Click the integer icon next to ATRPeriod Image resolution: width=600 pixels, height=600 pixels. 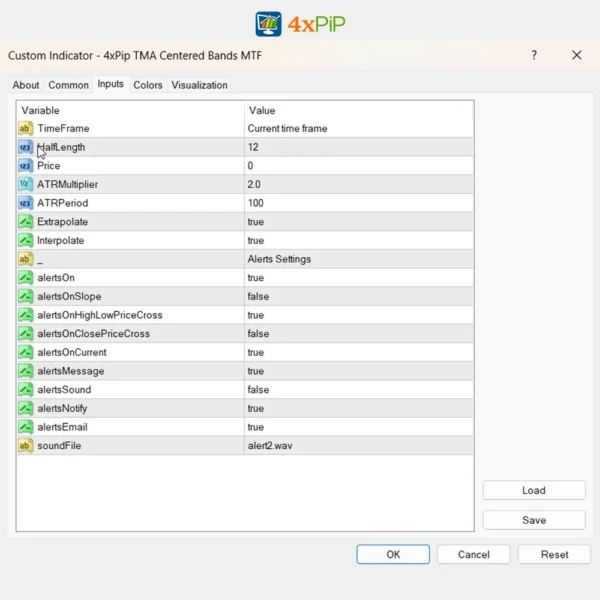click(x=25, y=203)
